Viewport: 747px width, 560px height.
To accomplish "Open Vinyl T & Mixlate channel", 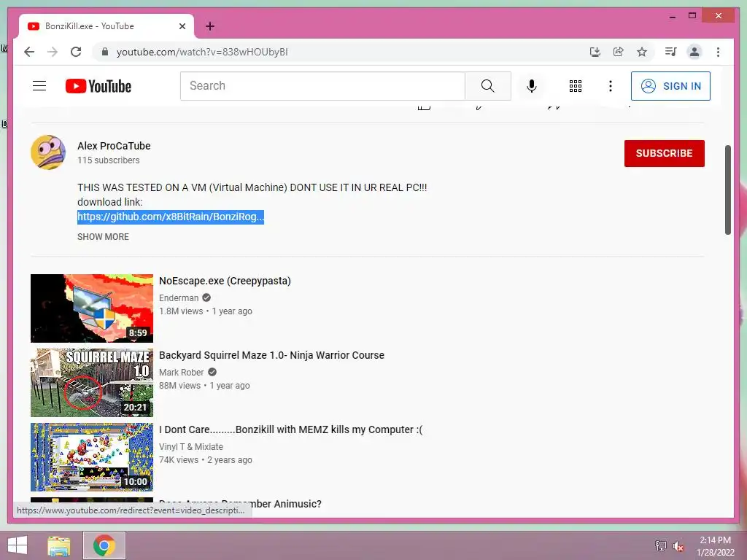I will click(191, 447).
